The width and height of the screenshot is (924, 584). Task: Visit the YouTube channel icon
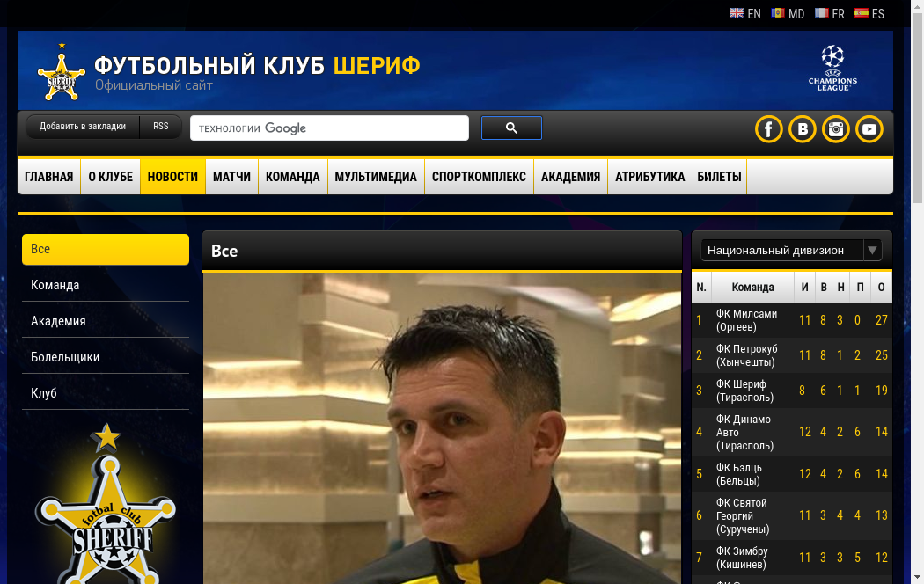[x=869, y=129]
